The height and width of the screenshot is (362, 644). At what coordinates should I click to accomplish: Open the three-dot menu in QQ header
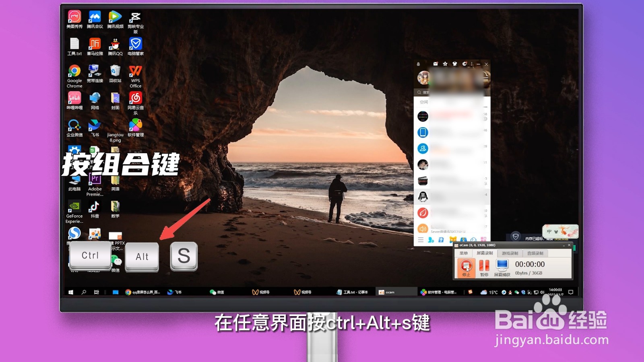472,64
